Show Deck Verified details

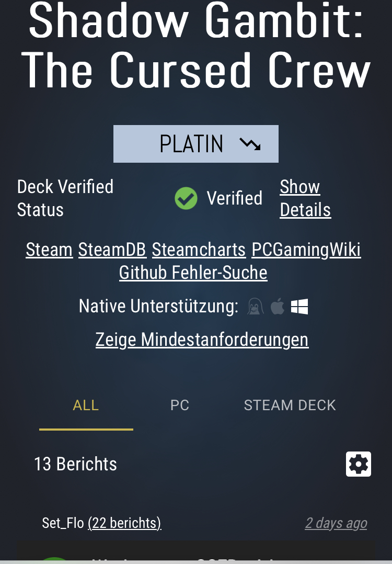point(305,198)
